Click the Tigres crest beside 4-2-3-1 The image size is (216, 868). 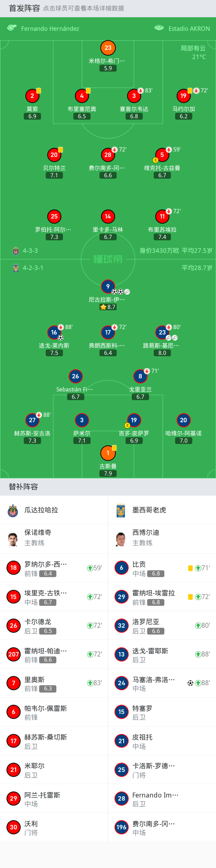tap(16, 268)
